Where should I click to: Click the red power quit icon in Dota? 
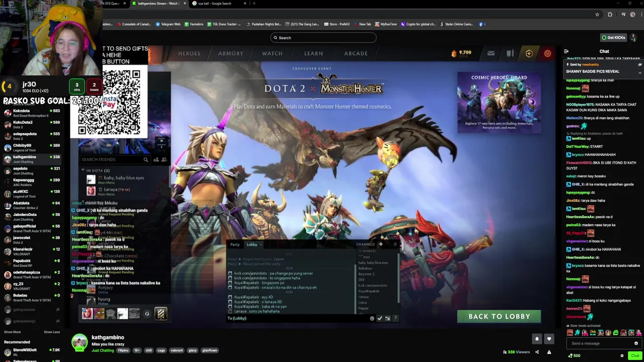[547, 53]
